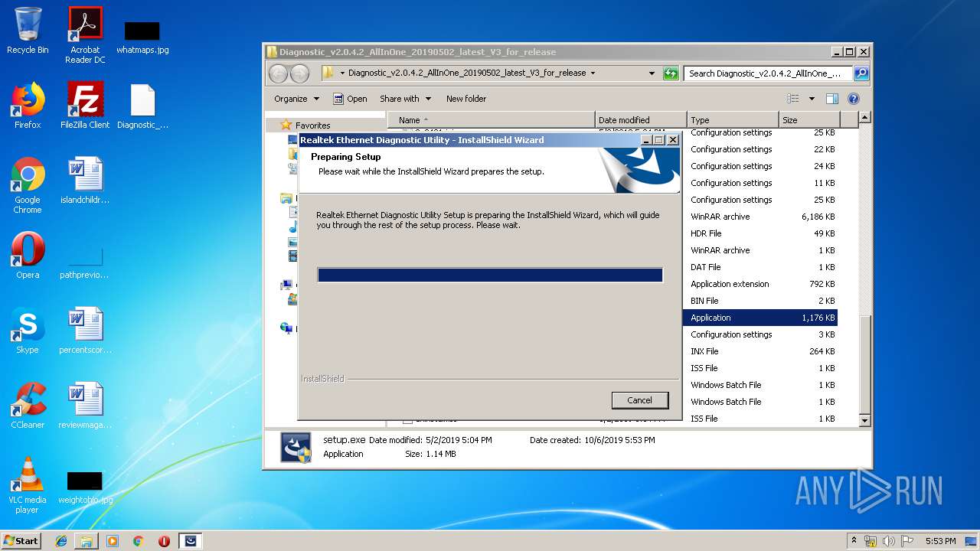Select the WinRAR archive 6,186 KB row
Screen dimensions: 980x551
760,217
